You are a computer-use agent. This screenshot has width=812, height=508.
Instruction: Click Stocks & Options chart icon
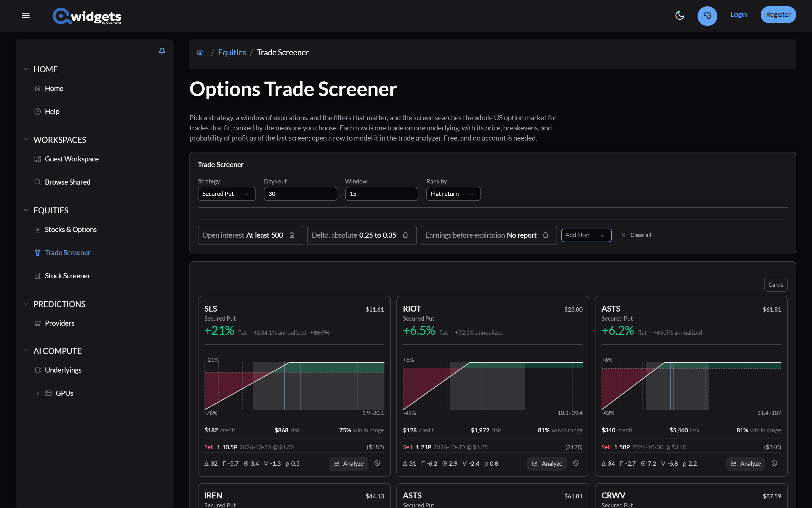point(37,229)
